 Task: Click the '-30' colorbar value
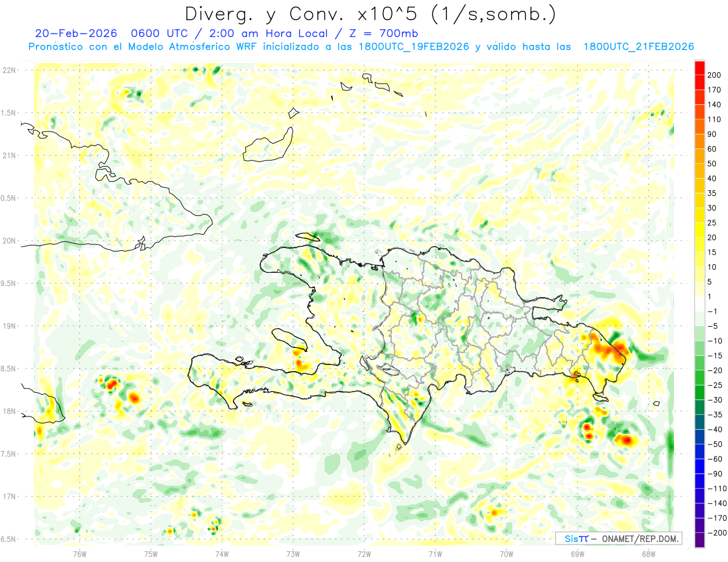pyautogui.click(x=715, y=400)
